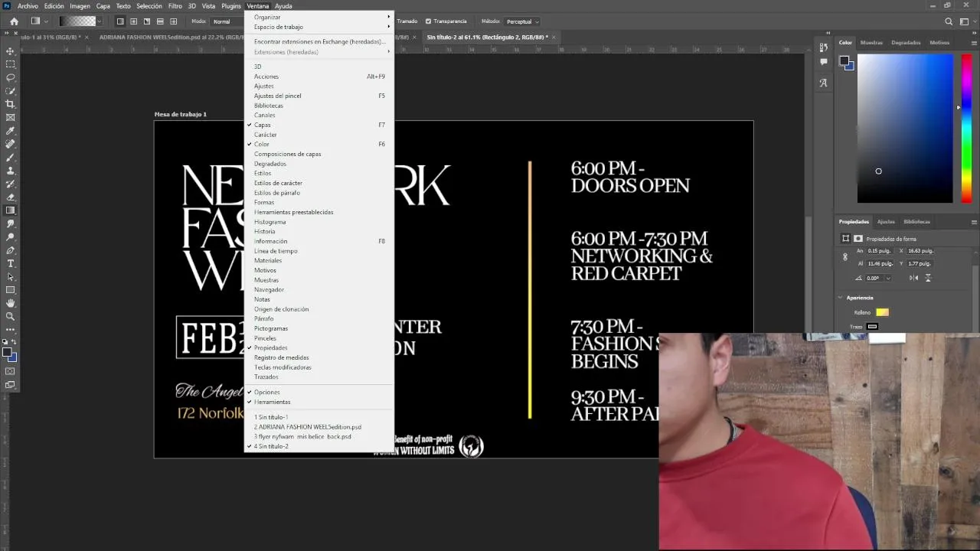Select the Zoom tool

11,316
